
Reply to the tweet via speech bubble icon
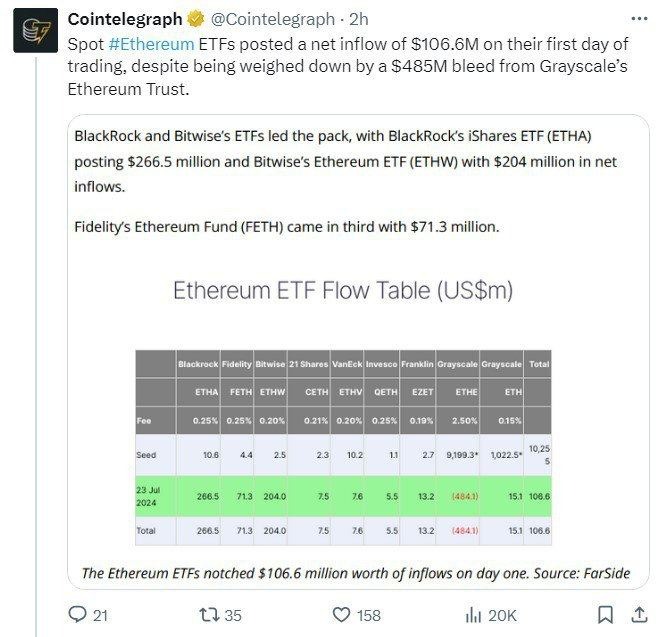[77, 615]
